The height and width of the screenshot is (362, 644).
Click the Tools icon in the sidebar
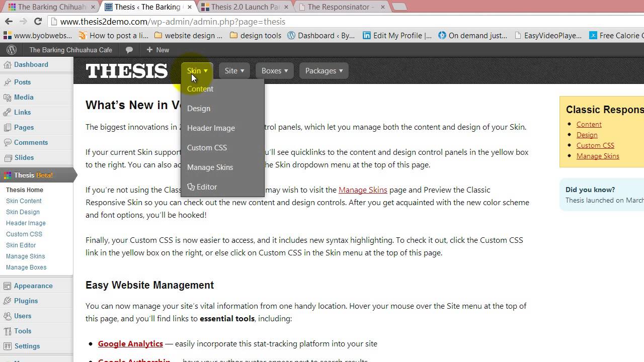(x=7, y=331)
